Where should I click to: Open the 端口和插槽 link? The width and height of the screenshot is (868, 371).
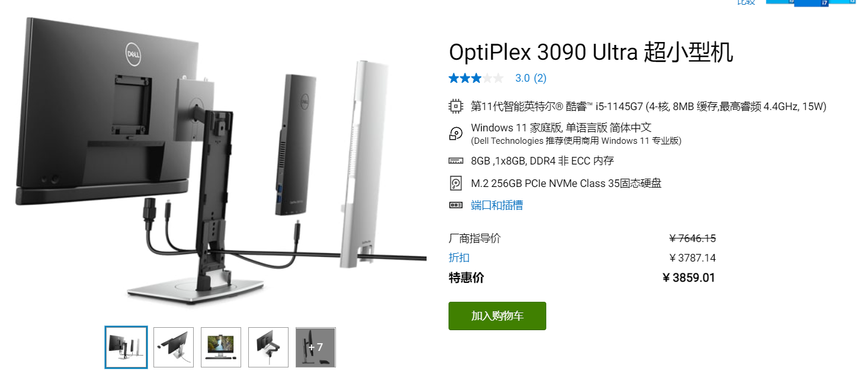coord(497,205)
